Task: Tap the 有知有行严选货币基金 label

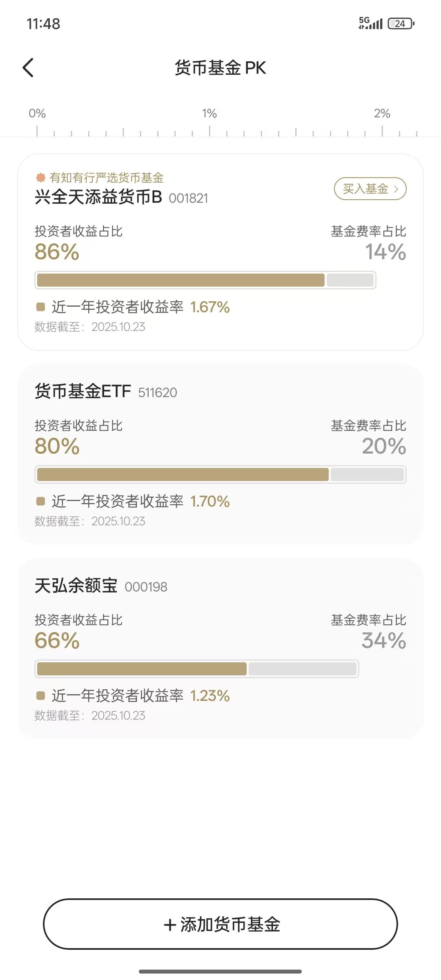Action: pyautogui.click(x=107, y=178)
